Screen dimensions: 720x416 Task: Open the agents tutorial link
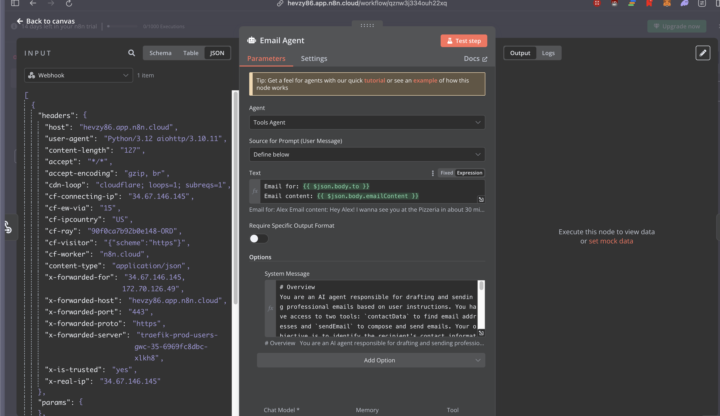[x=374, y=80]
